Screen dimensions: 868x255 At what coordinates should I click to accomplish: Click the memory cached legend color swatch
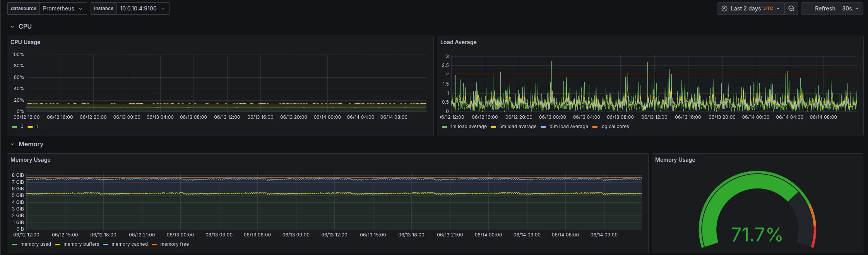coord(106,245)
